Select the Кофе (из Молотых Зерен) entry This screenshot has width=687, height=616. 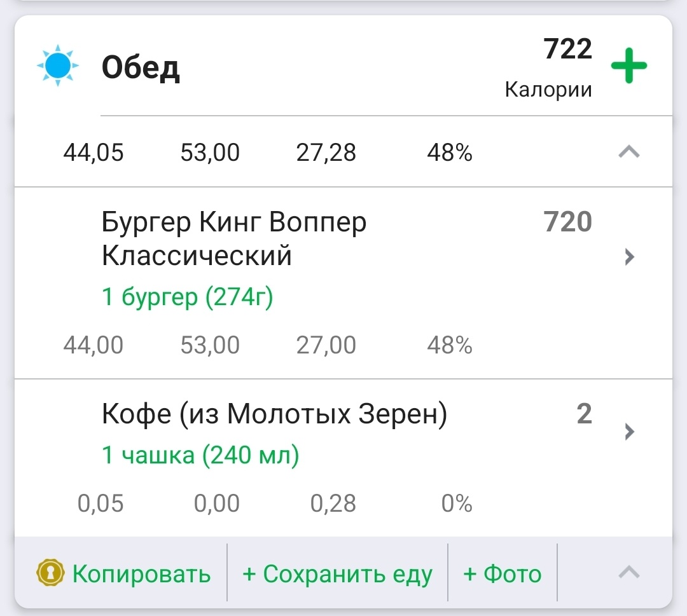point(274,414)
